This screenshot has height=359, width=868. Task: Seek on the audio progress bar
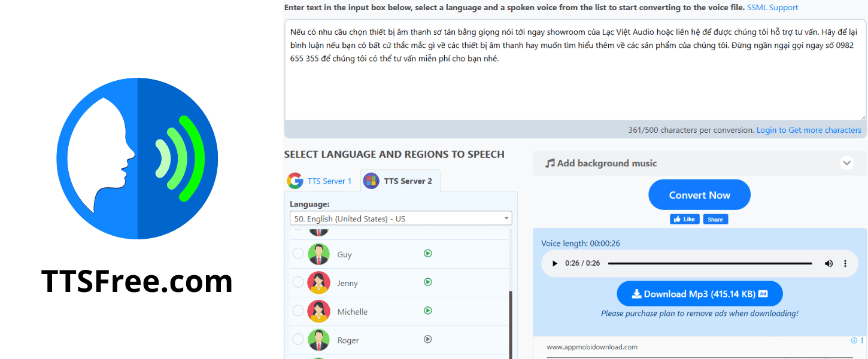click(710, 263)
